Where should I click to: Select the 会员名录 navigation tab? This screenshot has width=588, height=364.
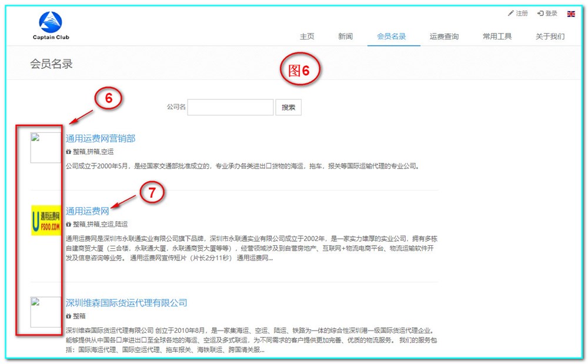(391, 36)
